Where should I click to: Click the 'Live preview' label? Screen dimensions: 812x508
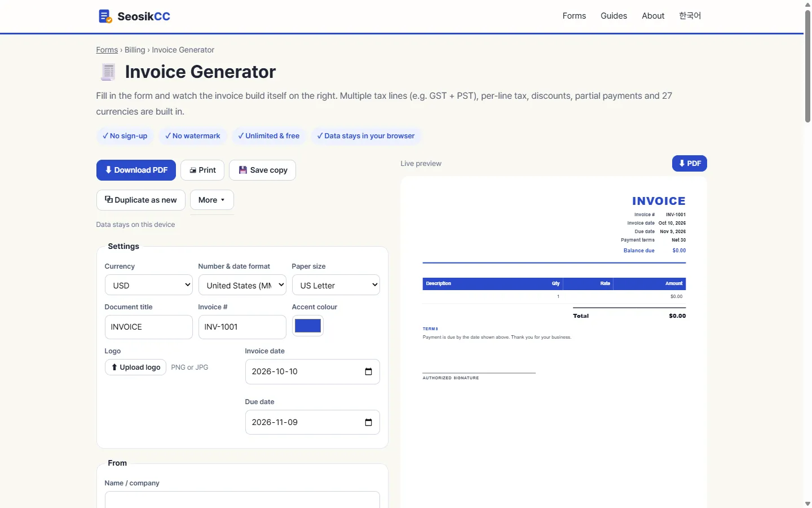click(421, 164)
